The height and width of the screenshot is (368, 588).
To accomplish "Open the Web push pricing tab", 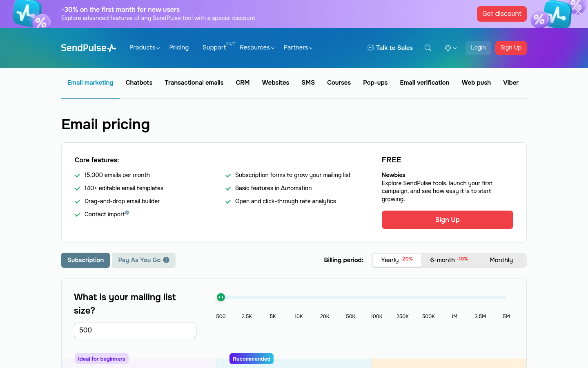I will 476,83.
